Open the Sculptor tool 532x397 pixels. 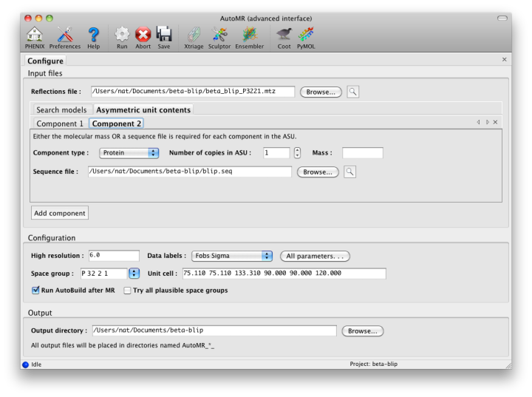(219, 35)
